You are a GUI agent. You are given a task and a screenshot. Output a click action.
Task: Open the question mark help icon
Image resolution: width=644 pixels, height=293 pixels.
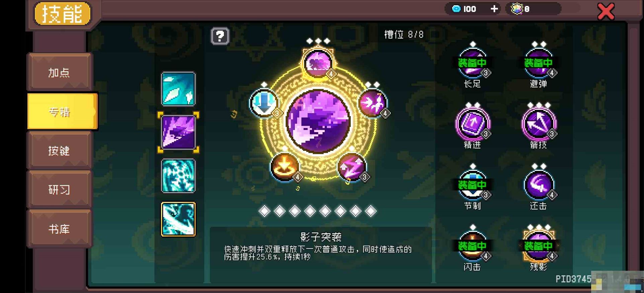click(220, 36)
